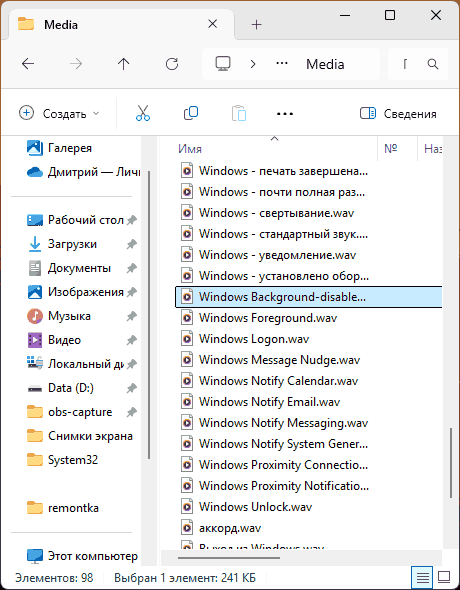Viewport: 460px width, 590px height.
Task: Select Этот компьютер in navigation pane
Action: (x=82, y=556)
